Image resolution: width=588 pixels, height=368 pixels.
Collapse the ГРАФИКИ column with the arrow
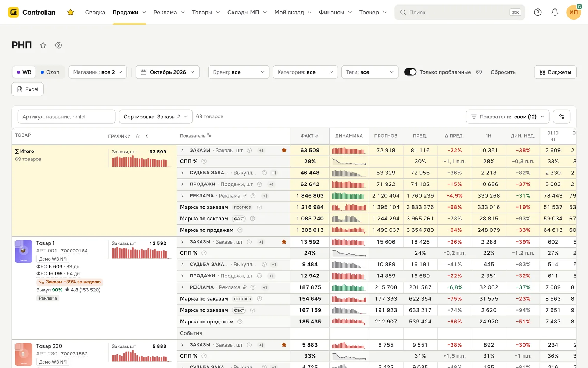pos(147,136)
